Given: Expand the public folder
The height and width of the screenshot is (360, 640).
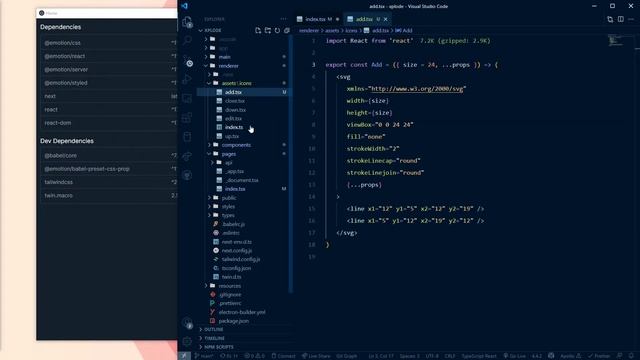Looking at the screenshot, I should coord(229,198).
